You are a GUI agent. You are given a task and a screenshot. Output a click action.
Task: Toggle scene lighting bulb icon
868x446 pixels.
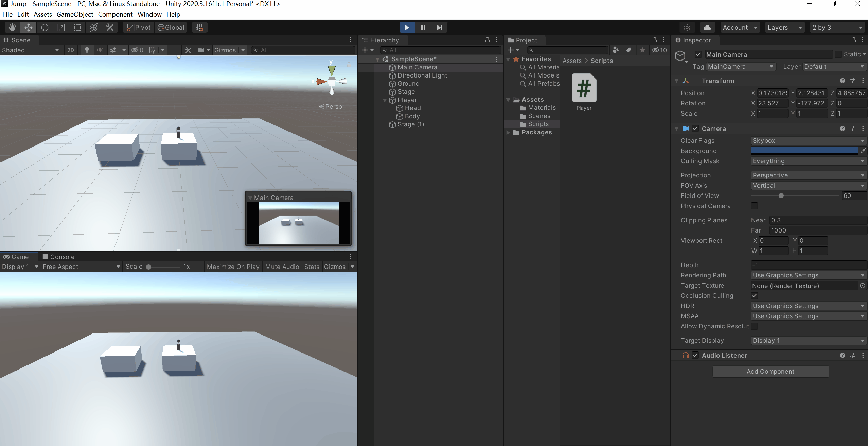[x=87, y=50]
